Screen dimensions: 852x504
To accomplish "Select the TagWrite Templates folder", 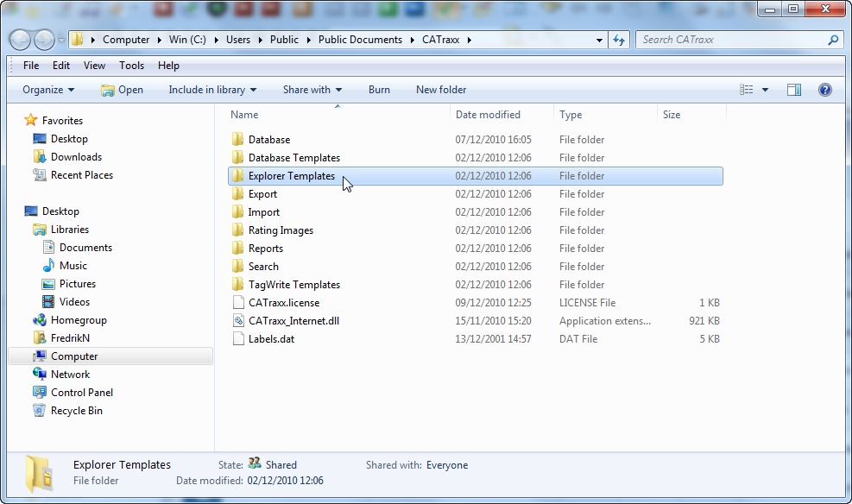I will [x=294, y=285].
